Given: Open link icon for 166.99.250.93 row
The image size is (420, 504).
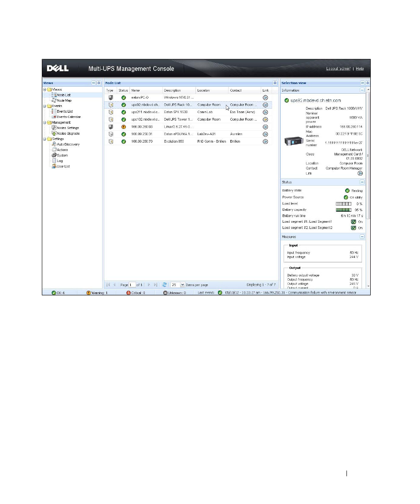Looking at the screenshot, I should pos(265,127).
